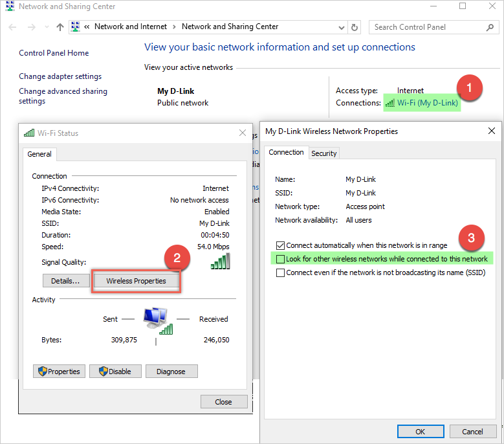
Task: Click the sent bytes value 309,875
Action: (x=124, y=340)
